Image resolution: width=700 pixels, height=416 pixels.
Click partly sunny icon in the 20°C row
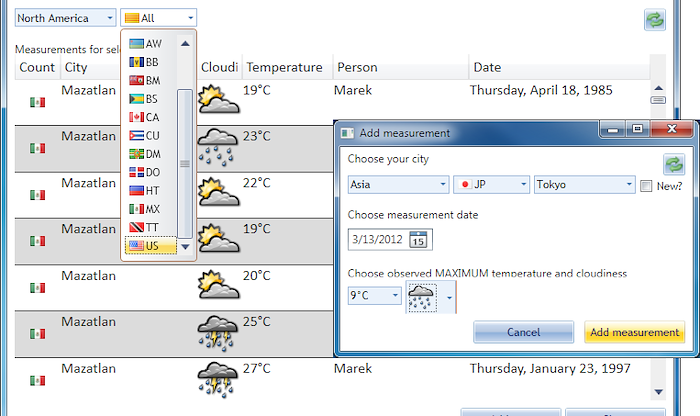coord(218,284)
